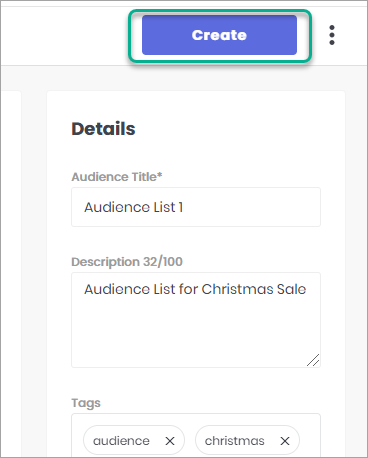This screenshot has width=368, height=458.
Task: Remove the christmas tag
Action: (x=285, y=441)
